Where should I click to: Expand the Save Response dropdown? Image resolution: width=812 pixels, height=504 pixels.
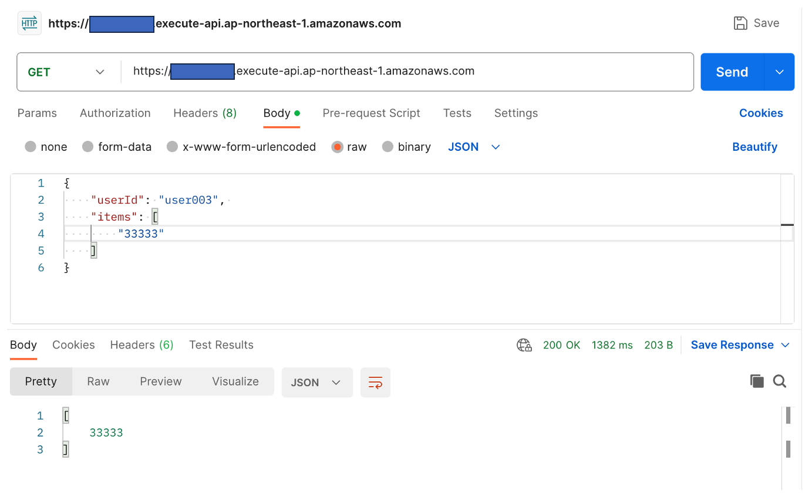[786, 345]
